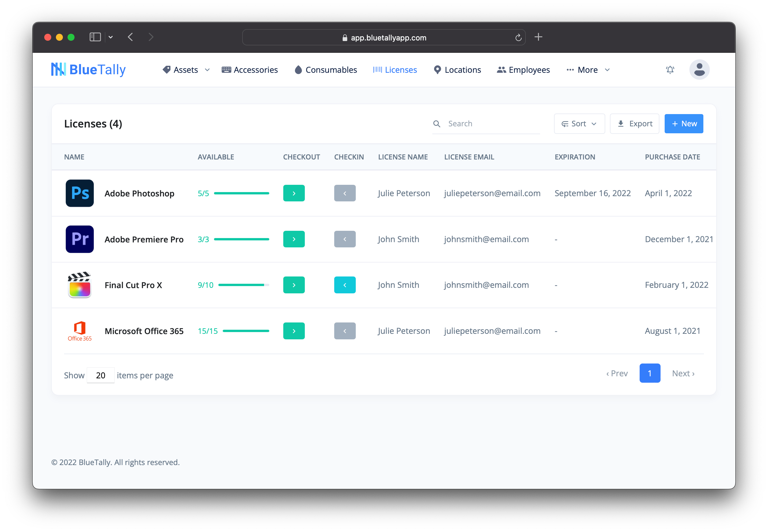
Task: Check out an Adobe Premiere Pro license
Action: pos(294,239)
